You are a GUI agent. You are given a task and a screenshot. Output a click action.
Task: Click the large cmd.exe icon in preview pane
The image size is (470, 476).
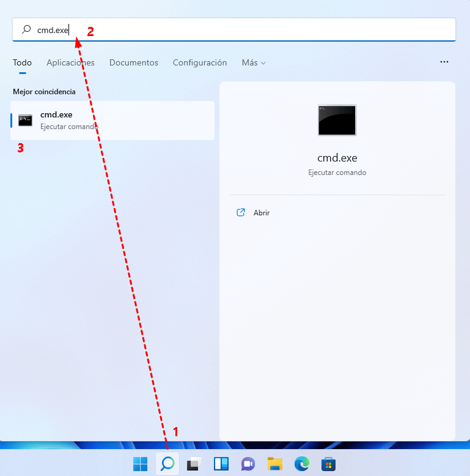(x=337, y=120)
